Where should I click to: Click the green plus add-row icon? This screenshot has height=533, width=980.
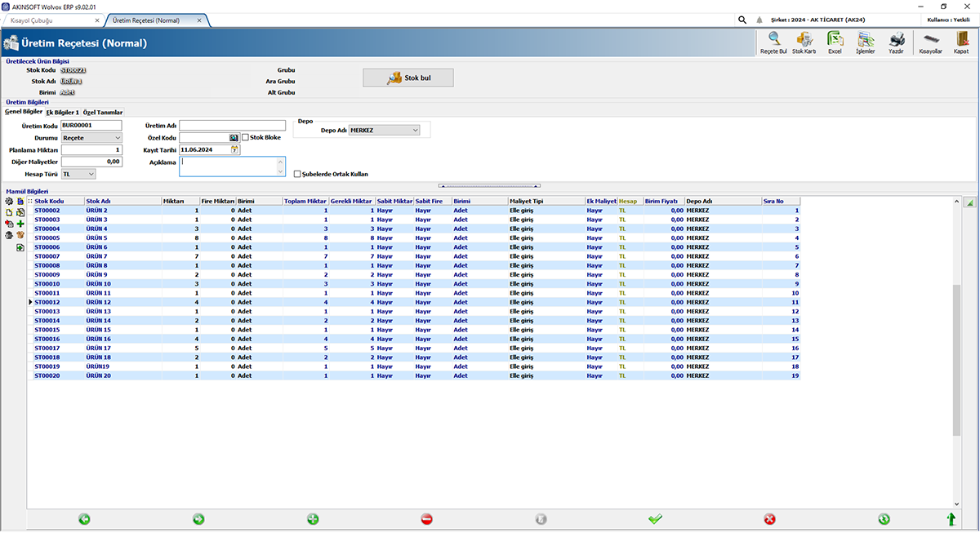pyautogui.click(x=20, y=224)
